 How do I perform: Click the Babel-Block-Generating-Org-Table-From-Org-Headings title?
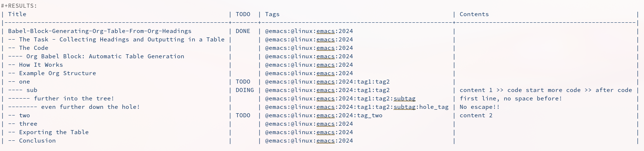click(x=100, y=31)
